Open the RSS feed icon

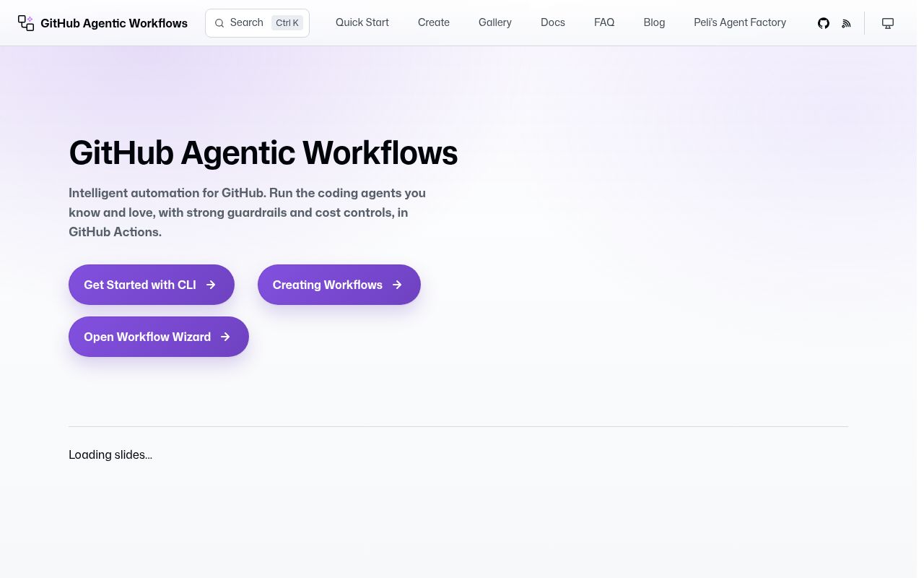point(846,23)
